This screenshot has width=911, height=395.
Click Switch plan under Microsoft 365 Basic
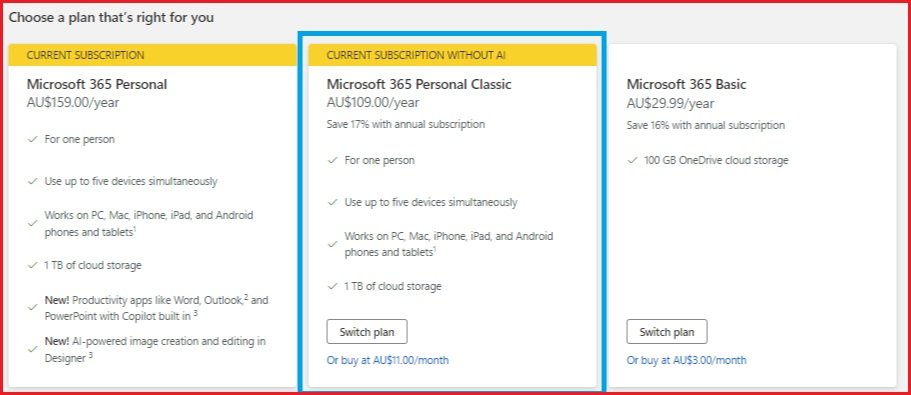point(667,332)
